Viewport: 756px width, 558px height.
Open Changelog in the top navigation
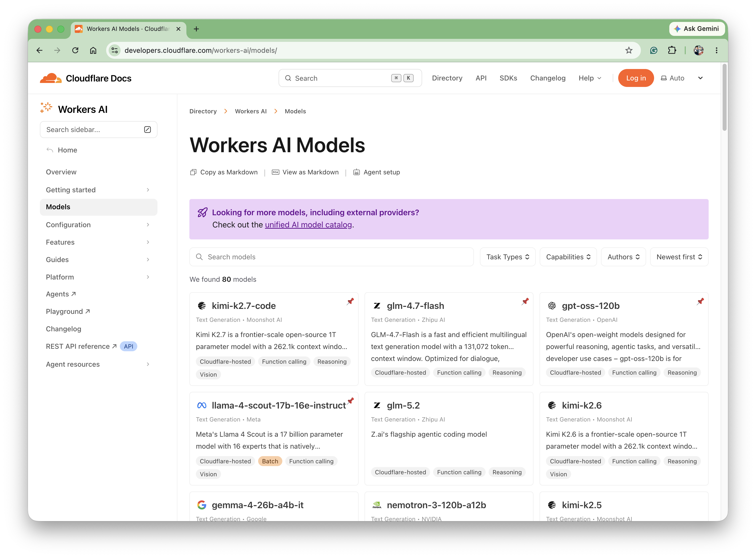[548, 78]
